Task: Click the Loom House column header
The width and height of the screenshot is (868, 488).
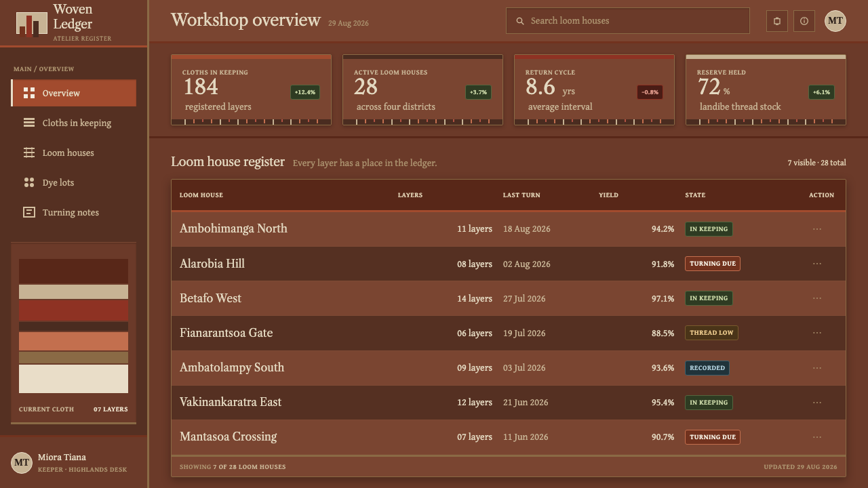Action: [201, 195]
